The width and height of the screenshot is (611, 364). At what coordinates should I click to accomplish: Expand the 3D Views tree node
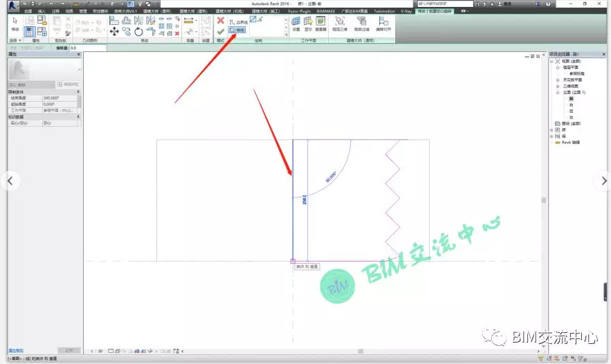(558, 86)
